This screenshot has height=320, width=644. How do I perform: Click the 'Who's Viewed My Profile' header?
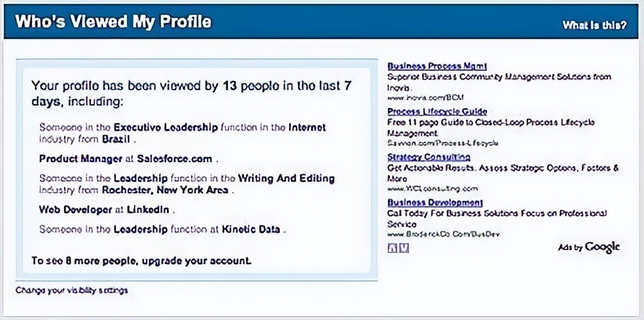113,22
